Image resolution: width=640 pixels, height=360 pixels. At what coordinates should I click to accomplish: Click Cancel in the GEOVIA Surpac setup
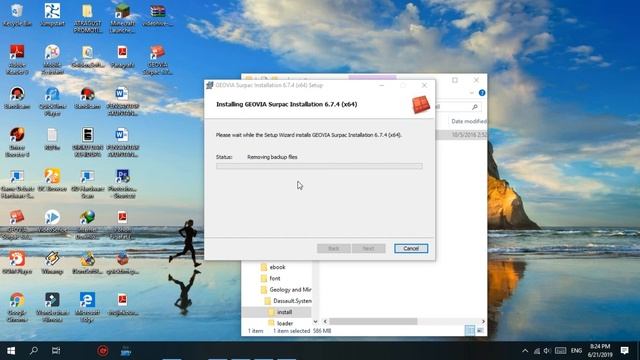point(411,248)
